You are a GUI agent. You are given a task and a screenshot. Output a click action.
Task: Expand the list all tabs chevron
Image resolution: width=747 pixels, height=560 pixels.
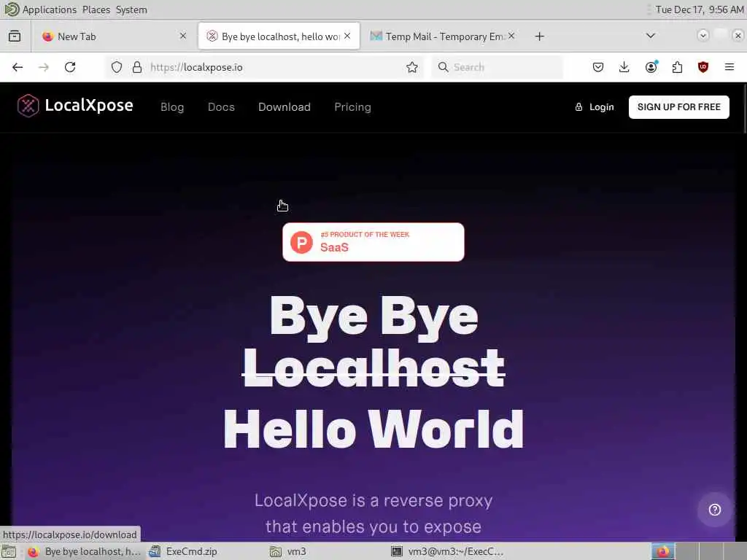point(650,36)
